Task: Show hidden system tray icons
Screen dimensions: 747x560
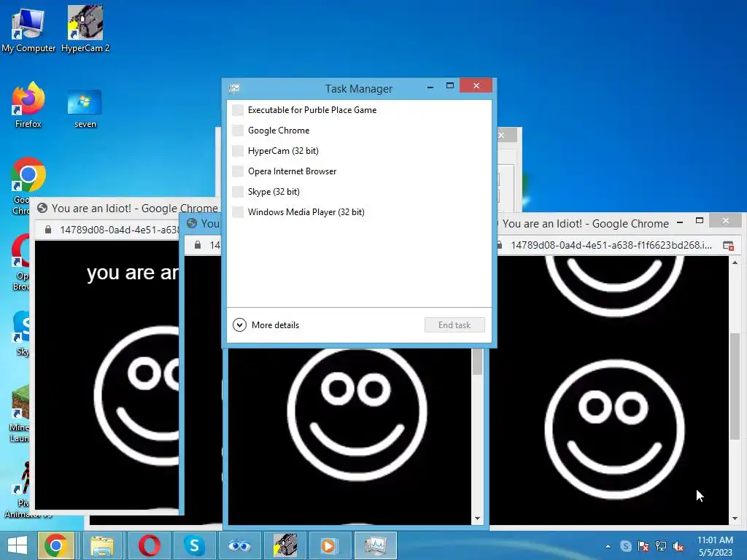Action: click(608, 546)
